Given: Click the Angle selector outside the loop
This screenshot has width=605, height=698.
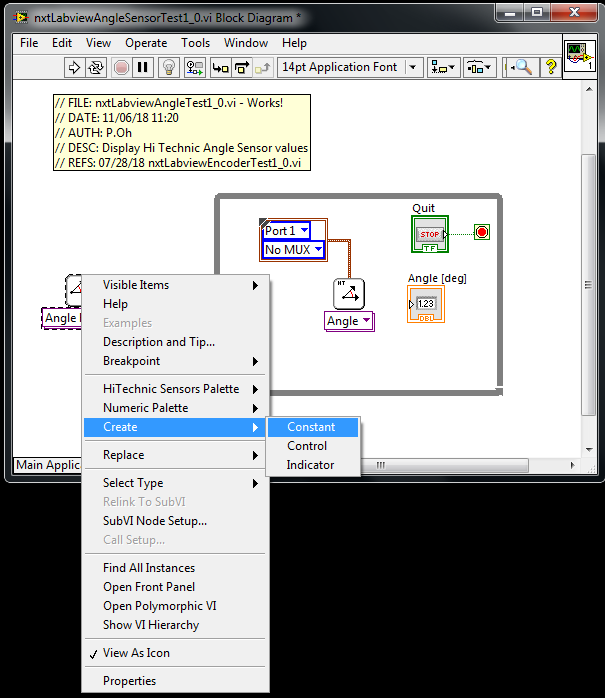Looking at the screenshot, I should [x=61, y=318].
